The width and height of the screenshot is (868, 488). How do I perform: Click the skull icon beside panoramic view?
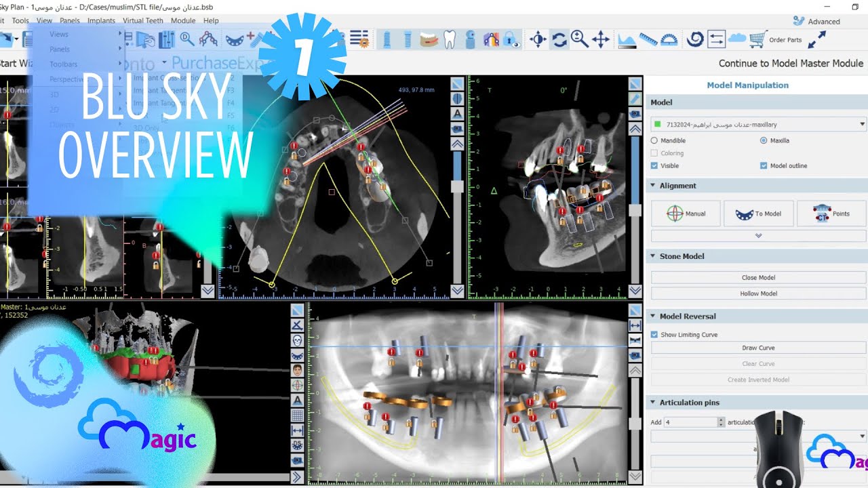pos(297,340)
